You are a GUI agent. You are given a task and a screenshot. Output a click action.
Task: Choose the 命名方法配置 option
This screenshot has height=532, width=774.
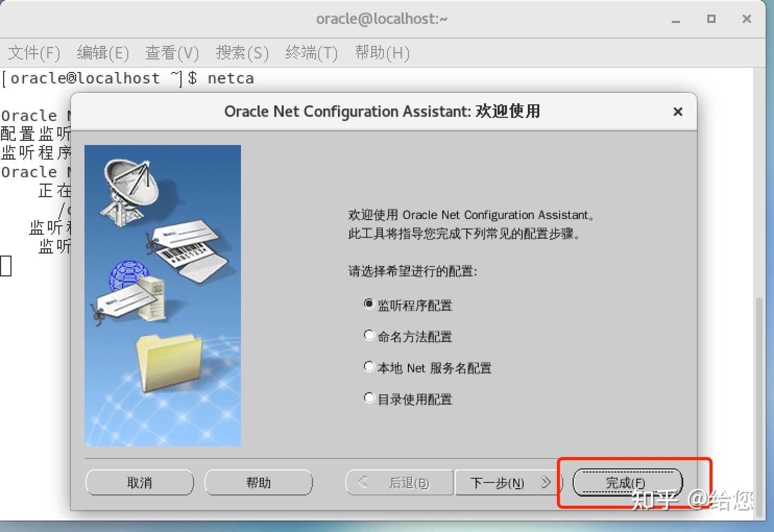click(x=369, y=335)
